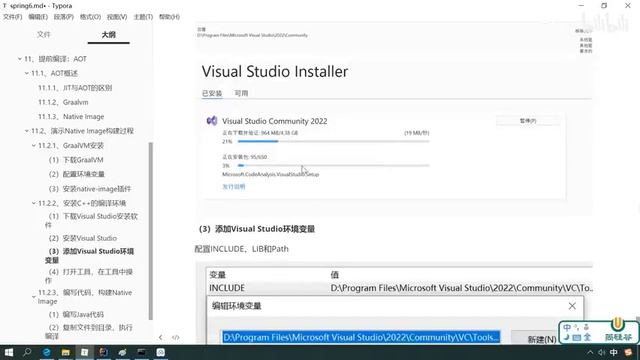Open the black terminal window taskbar icon
The height and width of the screenshot is (360, 640).
pyautogui.click(x=141, y=352)
